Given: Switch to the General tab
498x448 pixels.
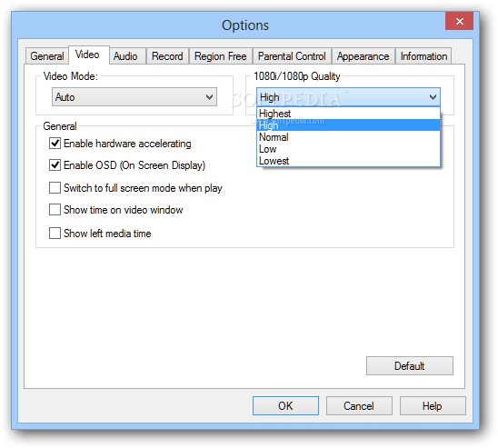Looking at the screenshot, I should pyautogui.click(x=47, y=56).
